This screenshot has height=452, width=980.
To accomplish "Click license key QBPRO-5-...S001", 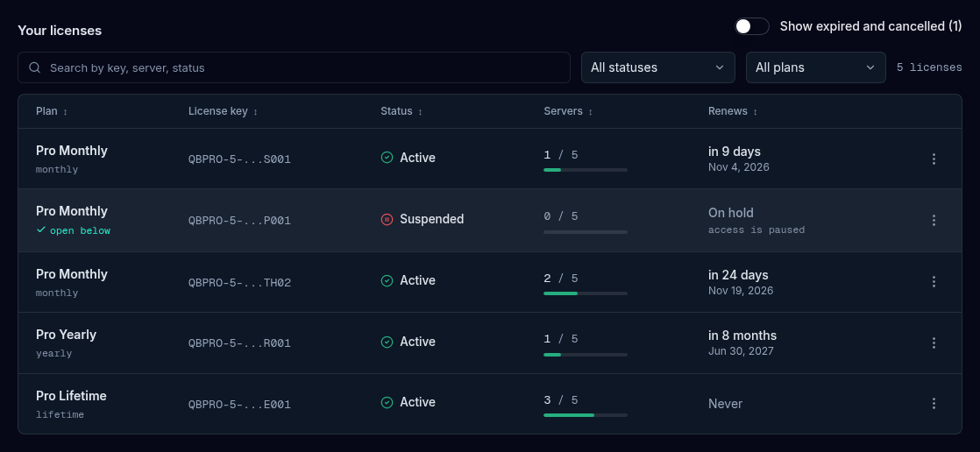I will tap(239, 159).
